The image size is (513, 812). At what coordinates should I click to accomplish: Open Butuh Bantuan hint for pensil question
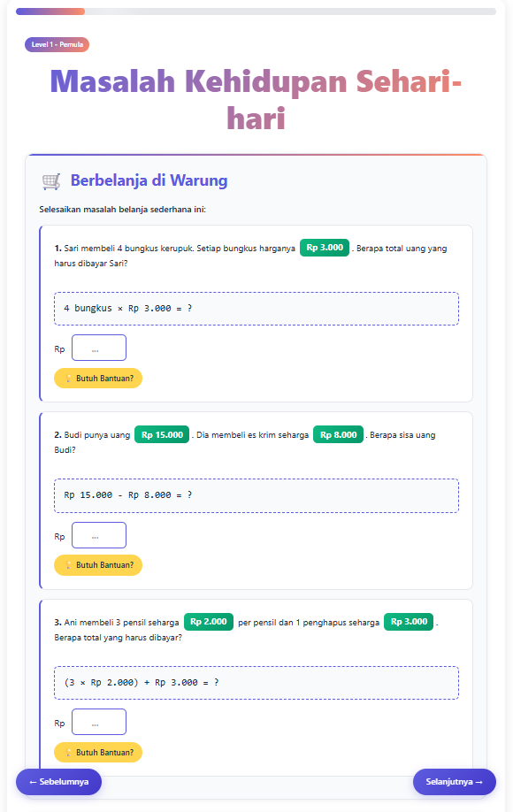click(98, 753)
